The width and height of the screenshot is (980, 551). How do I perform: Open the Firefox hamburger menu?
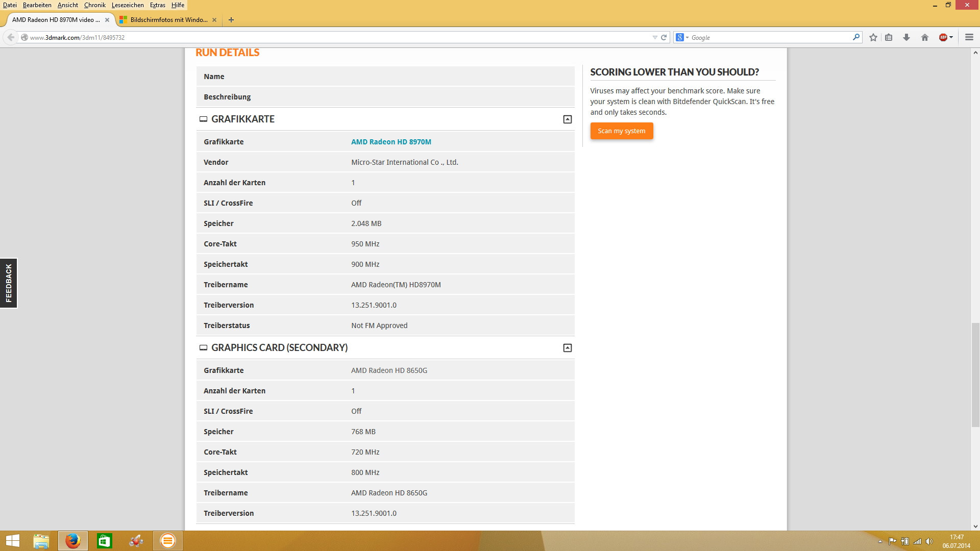point(969,37)
